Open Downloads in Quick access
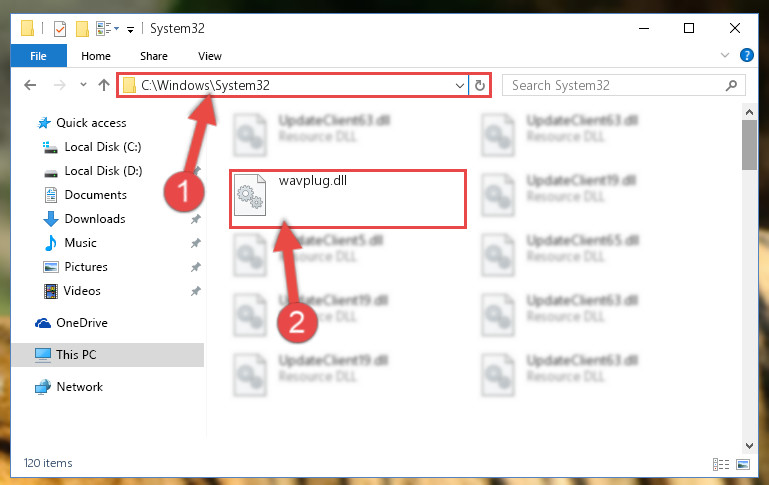This screenshot has height=485, width=769. tap(95, 219)
